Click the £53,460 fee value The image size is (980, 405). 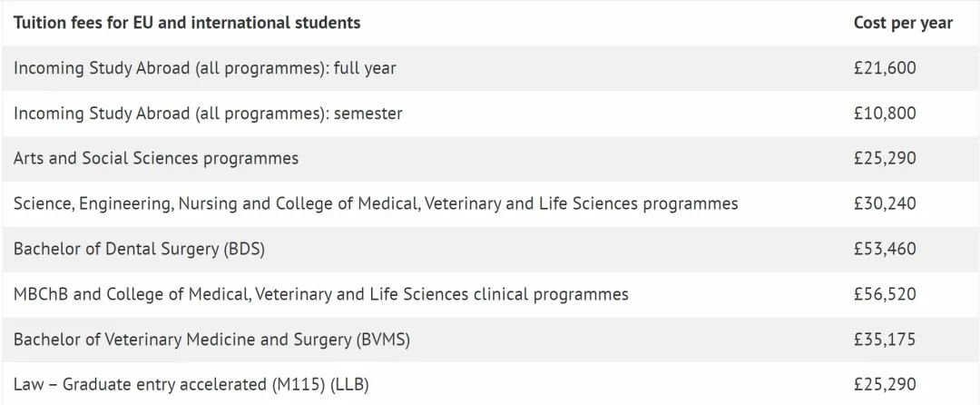885,249
